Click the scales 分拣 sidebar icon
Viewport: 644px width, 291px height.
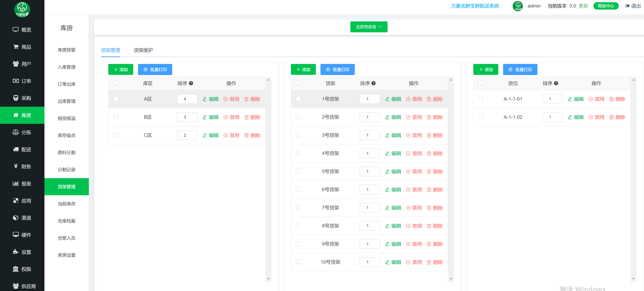click(x=16, y=132)
